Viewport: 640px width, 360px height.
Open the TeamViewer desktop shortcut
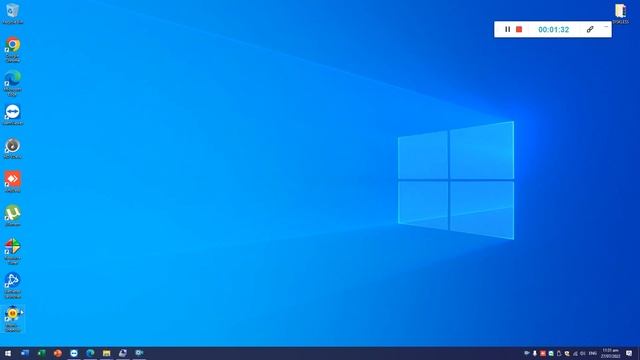coord(13,114)
